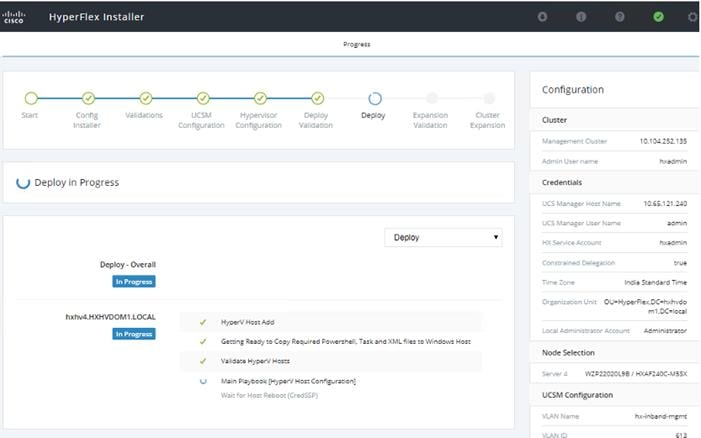Screen dimensions: 701x438
Task: Click the HyperFlex Installer title
Action: click(x=97, y=17)
